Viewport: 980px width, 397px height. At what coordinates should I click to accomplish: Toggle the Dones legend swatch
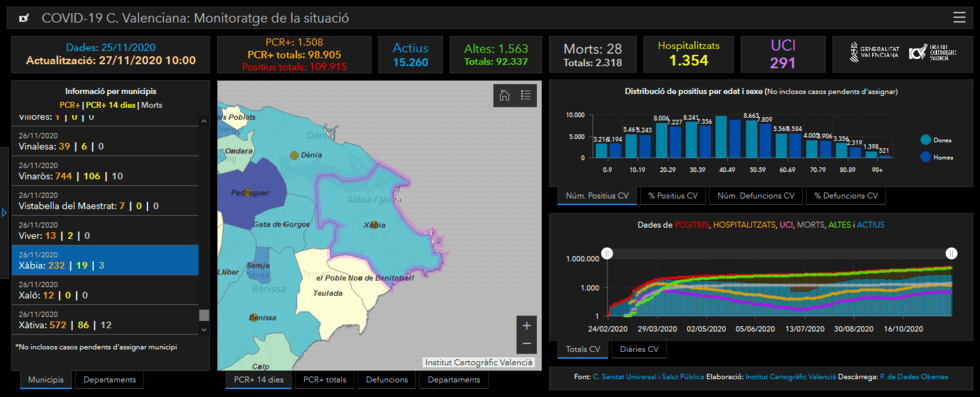(x=926, y=139)
